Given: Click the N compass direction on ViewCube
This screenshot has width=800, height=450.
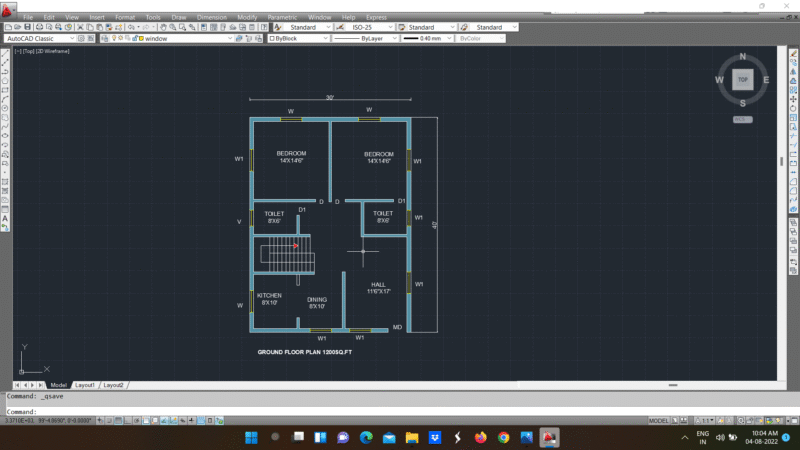Looking at the screenshot, I should click(743, 56).
